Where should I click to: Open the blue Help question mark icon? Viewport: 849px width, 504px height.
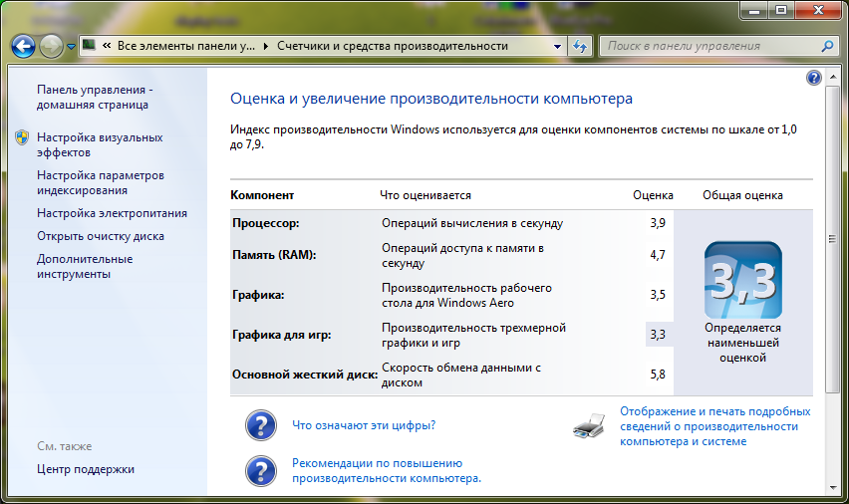(813, 78)
